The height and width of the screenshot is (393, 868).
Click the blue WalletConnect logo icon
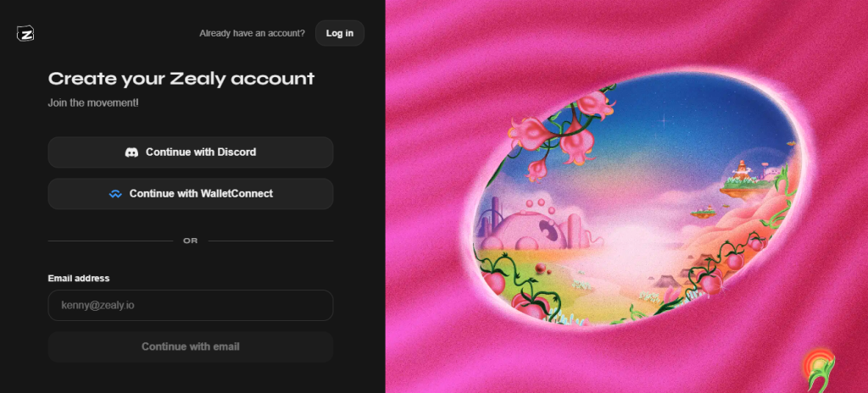coord(115,194)
